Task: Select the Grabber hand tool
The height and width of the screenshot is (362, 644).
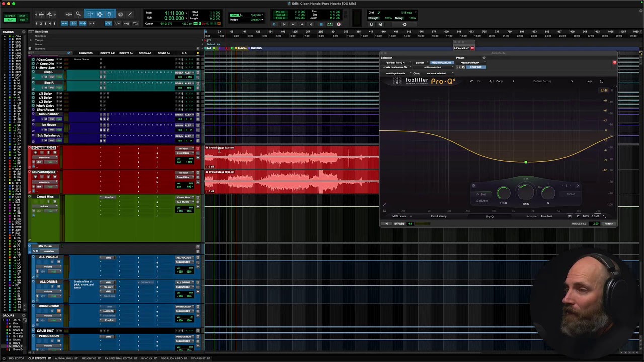Action: (x=109, y=14)
